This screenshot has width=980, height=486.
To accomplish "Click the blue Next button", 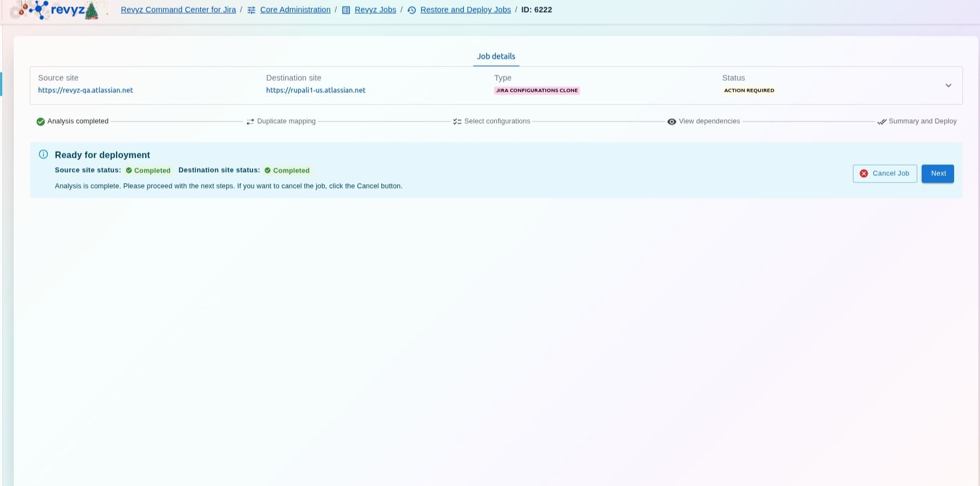I will click(x=938, y=174).
